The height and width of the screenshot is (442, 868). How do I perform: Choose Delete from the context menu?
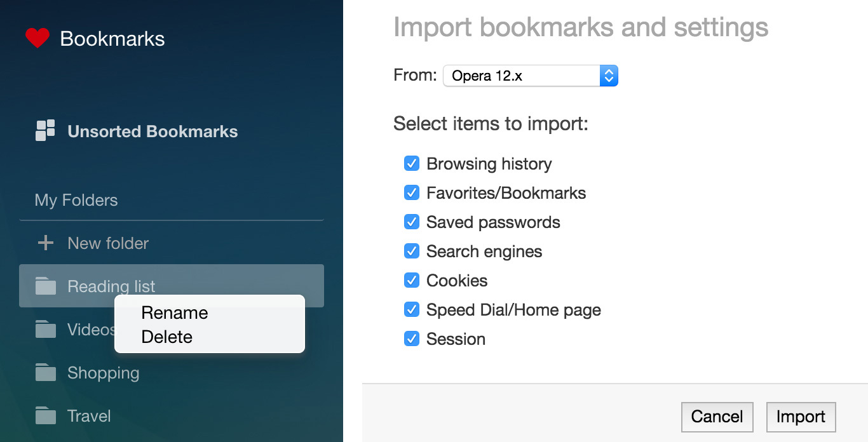tap(167, 337)
